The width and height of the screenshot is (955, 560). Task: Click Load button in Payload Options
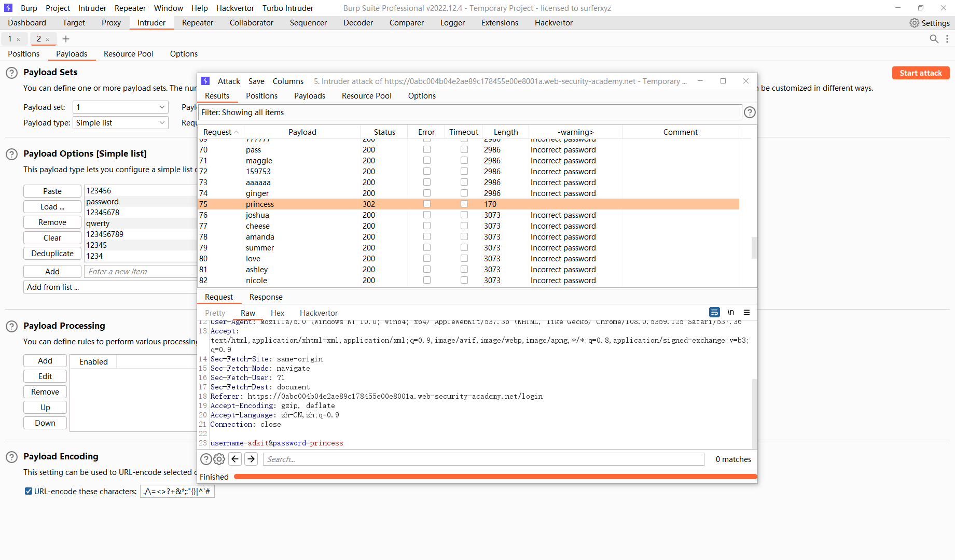pos(52,207)
